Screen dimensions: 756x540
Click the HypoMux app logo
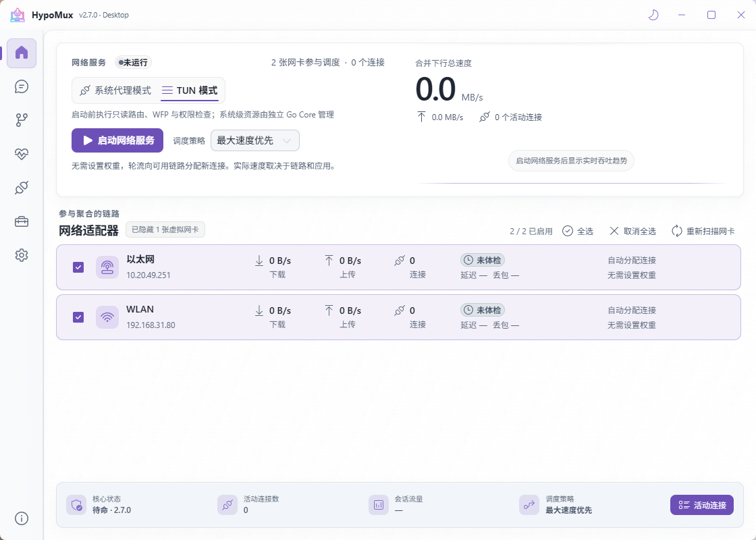tap(18, 15)
